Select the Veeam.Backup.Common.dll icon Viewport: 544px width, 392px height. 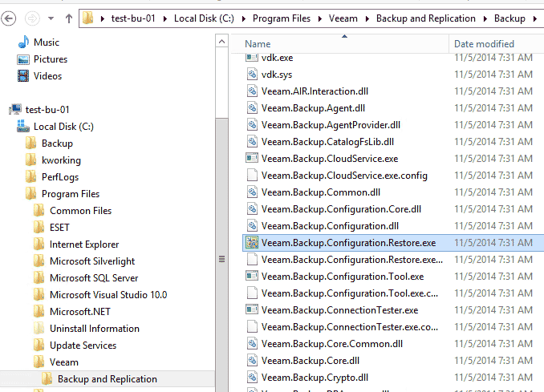tap(252, 192)
